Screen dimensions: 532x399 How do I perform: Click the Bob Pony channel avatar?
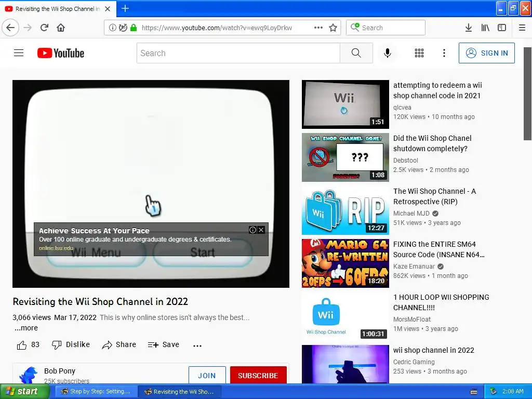[x=28, y=375]
